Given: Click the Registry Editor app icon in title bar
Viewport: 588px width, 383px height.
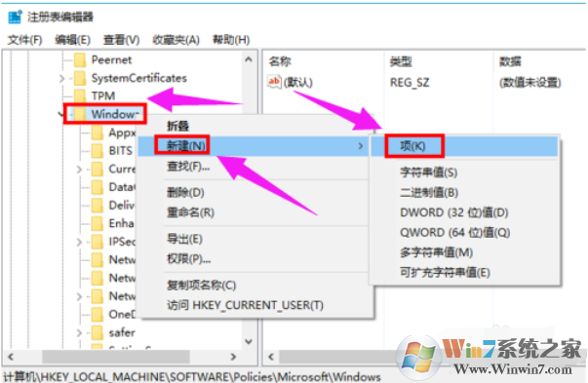Looking at the screenshot, I should pyautogui.click(x=15, y=17).
